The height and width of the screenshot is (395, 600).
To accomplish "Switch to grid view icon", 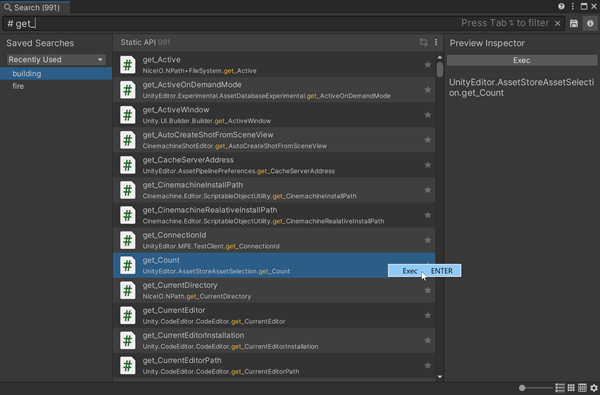I will [571, 388].
